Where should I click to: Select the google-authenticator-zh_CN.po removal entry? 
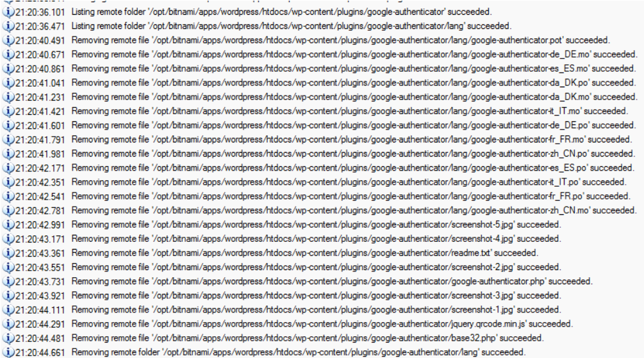pos(319,154)
